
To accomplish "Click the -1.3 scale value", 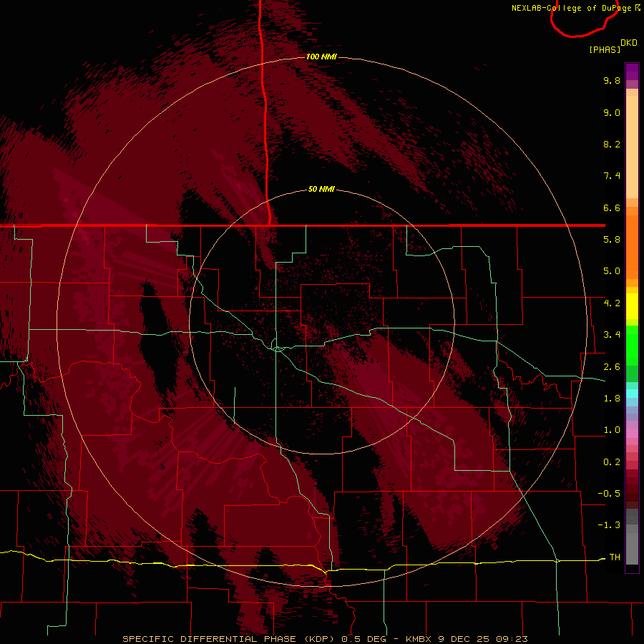I will click(x=609, y=525).
